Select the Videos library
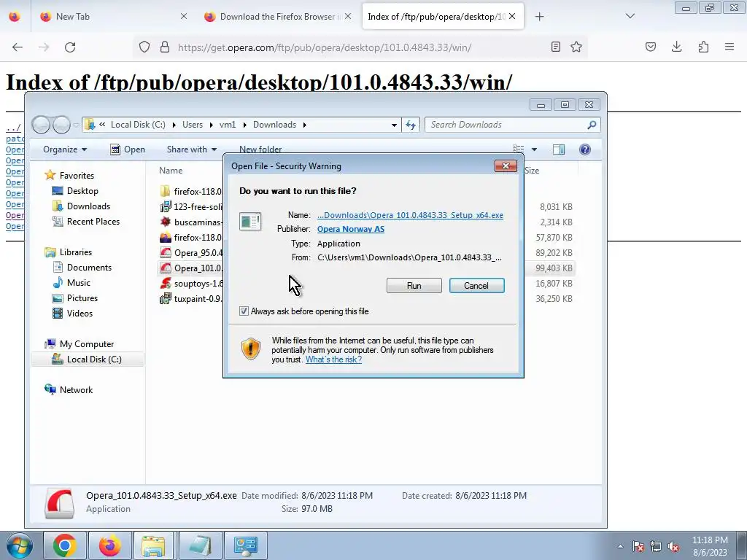 [80, 314]
